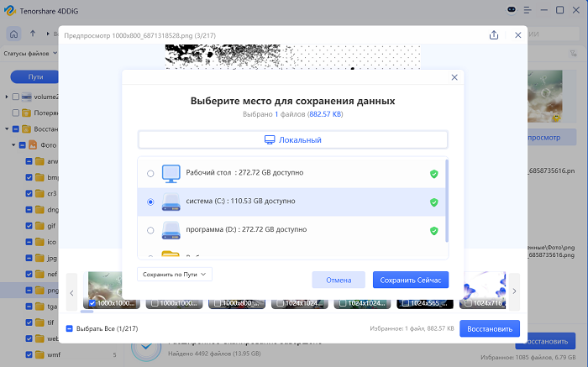Viewport: 588px width, 367px height.
Task: Click the partially hidden просмотр button
Action: (552, 137)
